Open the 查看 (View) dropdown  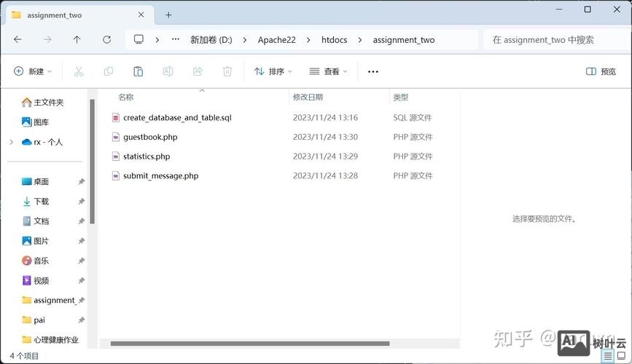(328, 71)
